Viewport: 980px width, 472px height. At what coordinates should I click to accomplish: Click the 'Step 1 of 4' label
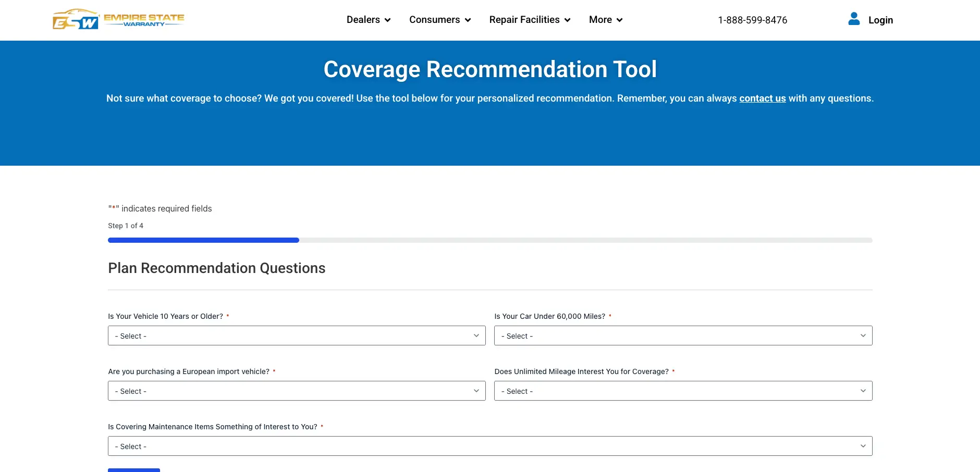click(126, 226)
